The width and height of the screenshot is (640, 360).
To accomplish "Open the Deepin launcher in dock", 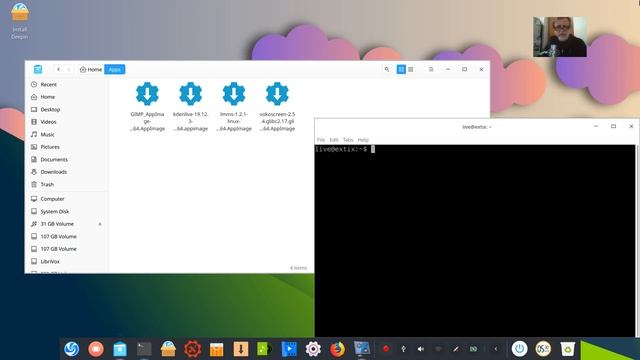I will [x=71, y=349].
